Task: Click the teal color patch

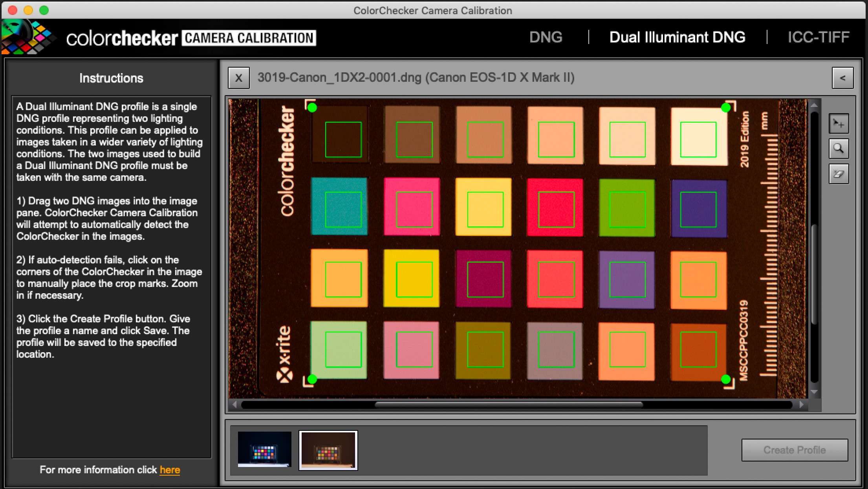Action: click(x=339, y=206)
